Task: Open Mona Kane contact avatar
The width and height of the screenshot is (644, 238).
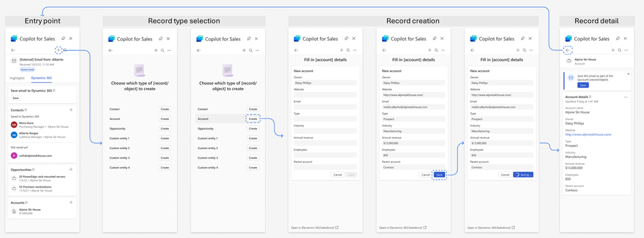Action: [14, 124]
